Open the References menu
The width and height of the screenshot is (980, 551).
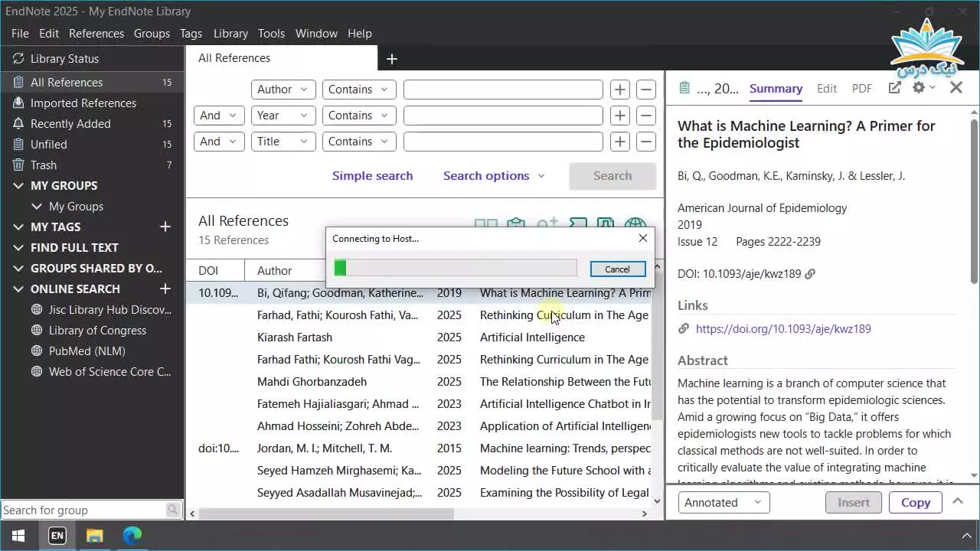click(96, 34)
